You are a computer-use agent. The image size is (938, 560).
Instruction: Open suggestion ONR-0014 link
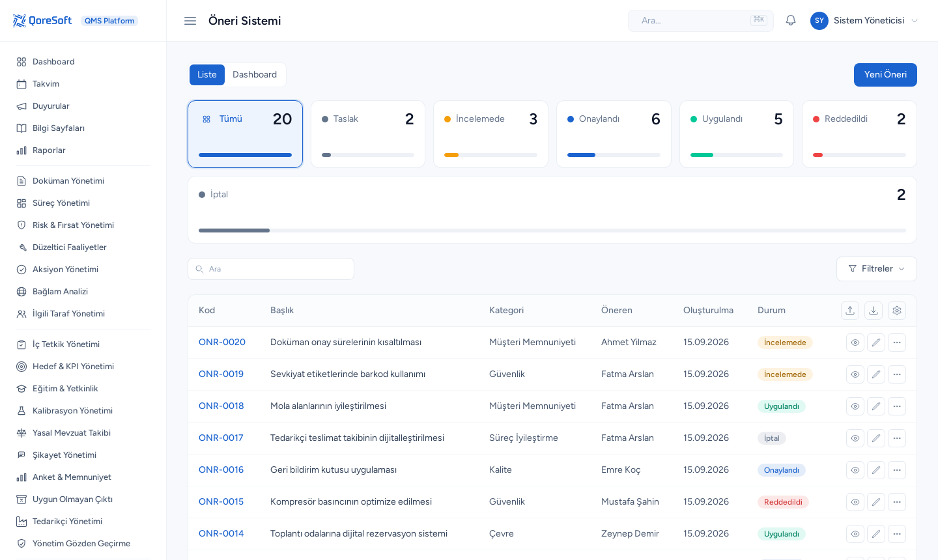click(221, 534)
